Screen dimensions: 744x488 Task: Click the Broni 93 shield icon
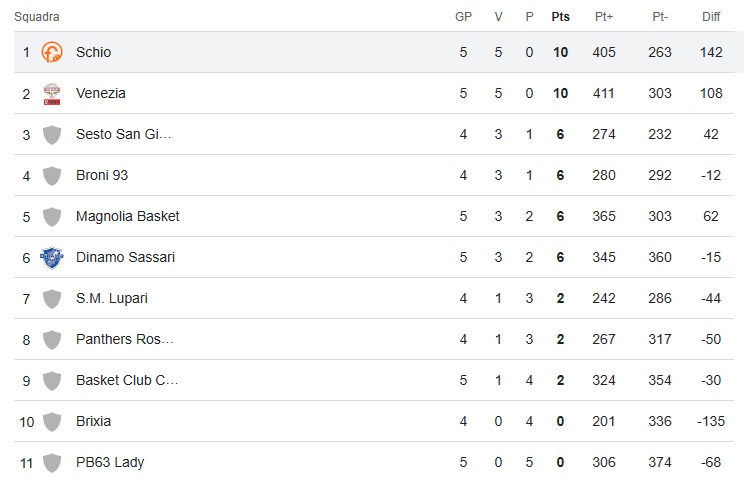(x=52, y=175)
